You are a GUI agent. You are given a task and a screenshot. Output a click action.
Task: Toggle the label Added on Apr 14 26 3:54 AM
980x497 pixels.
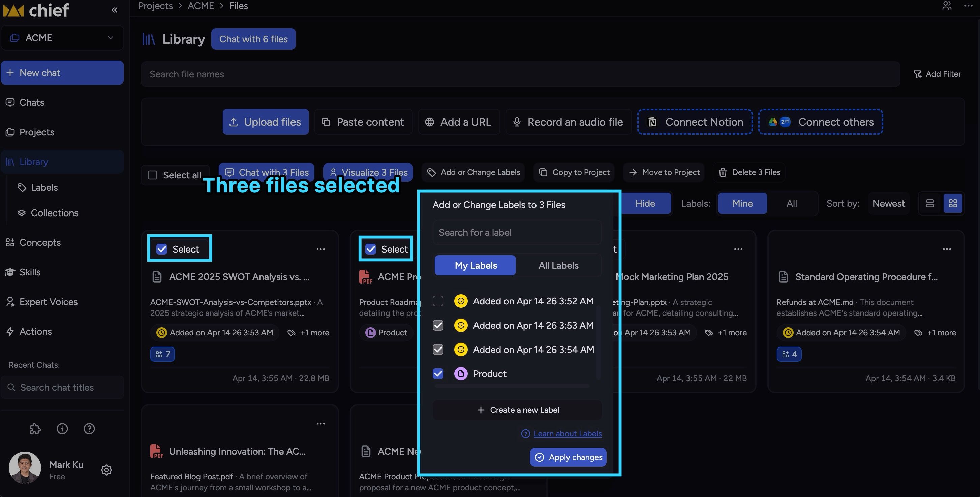pyautogui.click(x=438, y=350)
